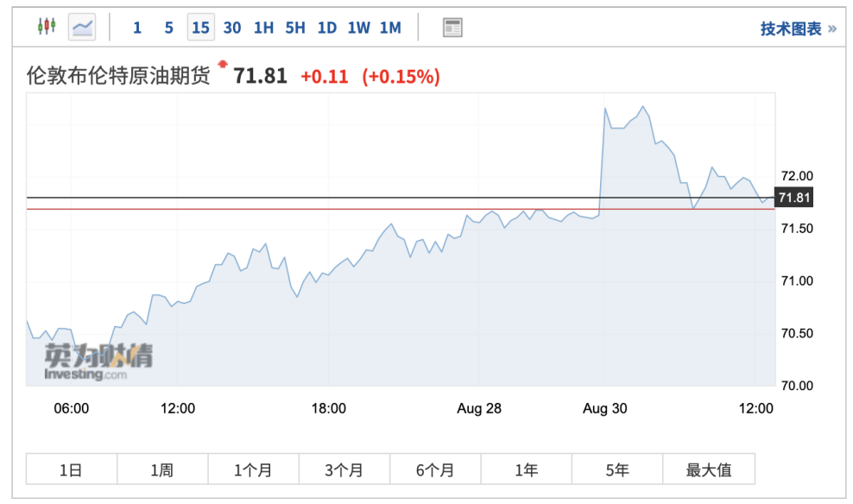
Task: Select the 1M interval
Action: (390, 28)
